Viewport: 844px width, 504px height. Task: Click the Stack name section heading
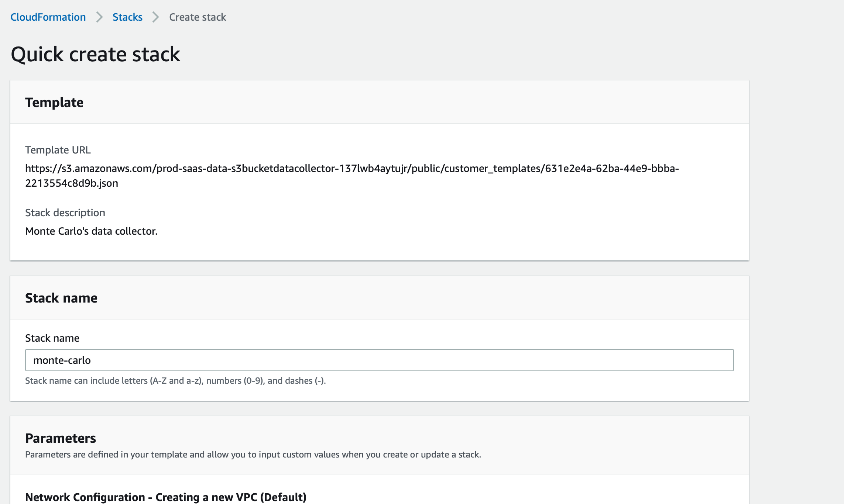click(x=61, y=298)
